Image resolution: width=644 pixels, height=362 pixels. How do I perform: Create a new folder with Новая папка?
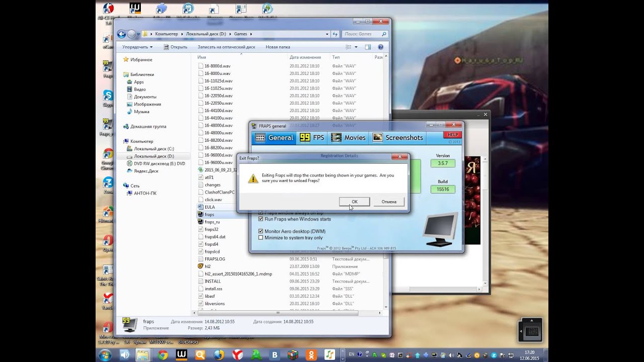(x=278, y=47)
